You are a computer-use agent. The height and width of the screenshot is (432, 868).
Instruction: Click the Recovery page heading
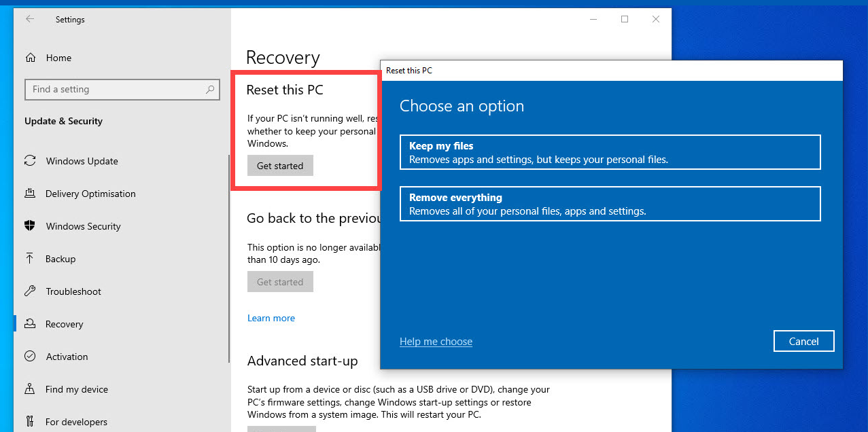283,58
